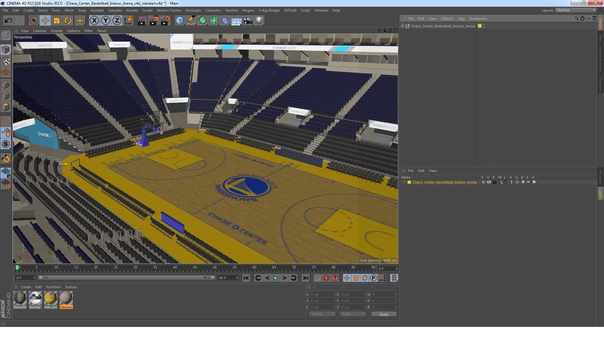
Task: Toggle arena layer lock icon
Action: pos(506,182)
